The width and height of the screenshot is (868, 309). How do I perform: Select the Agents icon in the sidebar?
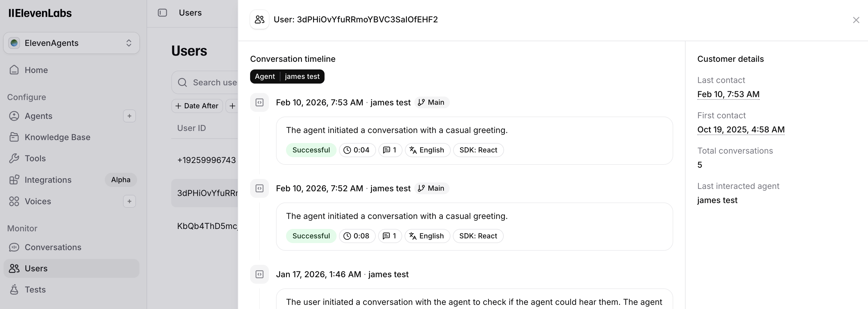click(x=14, y=116)
